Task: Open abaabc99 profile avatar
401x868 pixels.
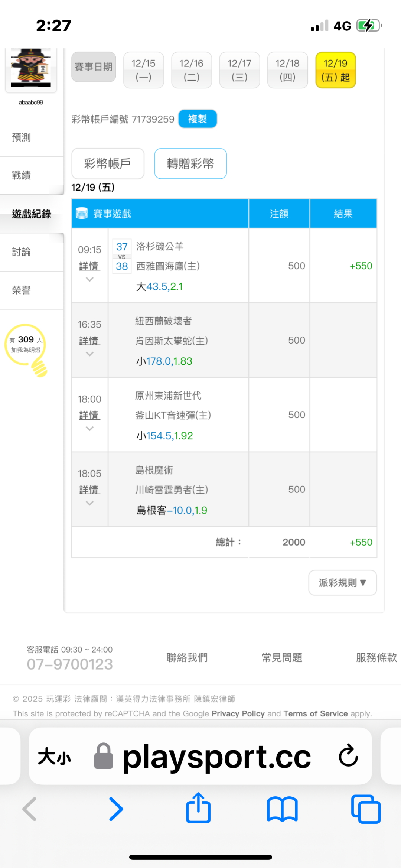Action: click(31, 68)
